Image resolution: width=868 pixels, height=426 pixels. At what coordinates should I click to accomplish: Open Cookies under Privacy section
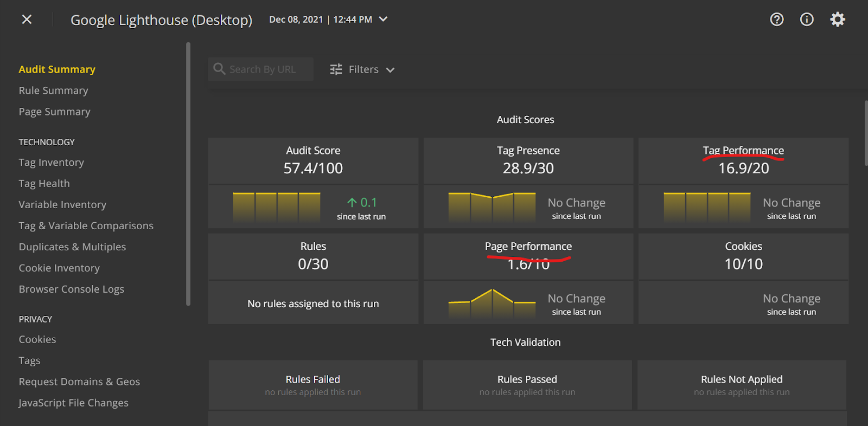37,340
